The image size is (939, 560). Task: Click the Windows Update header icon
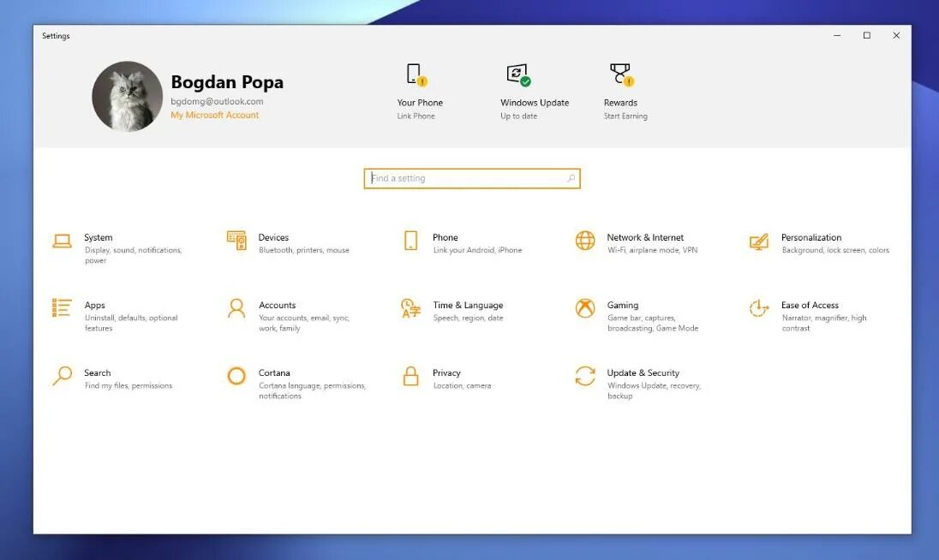[518, 75]
